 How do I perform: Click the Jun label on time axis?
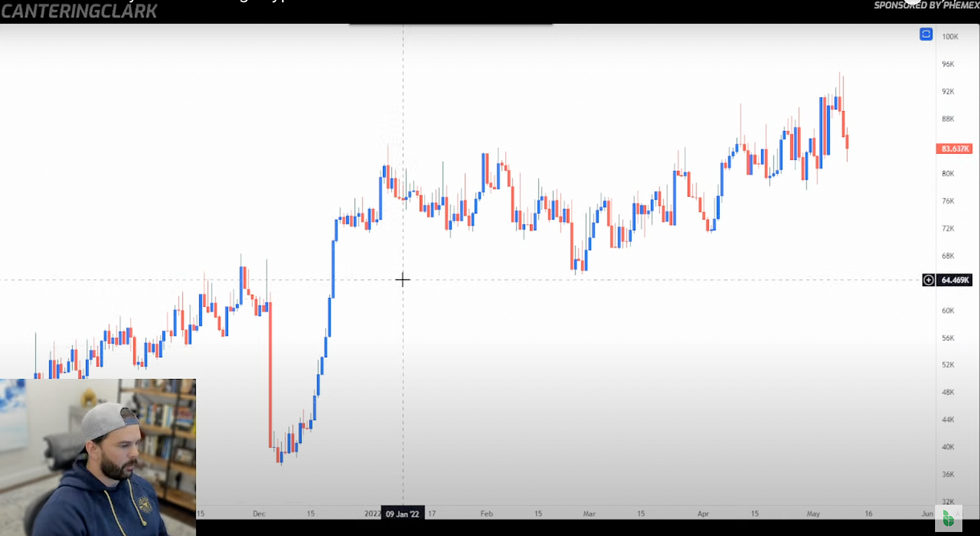927,514
